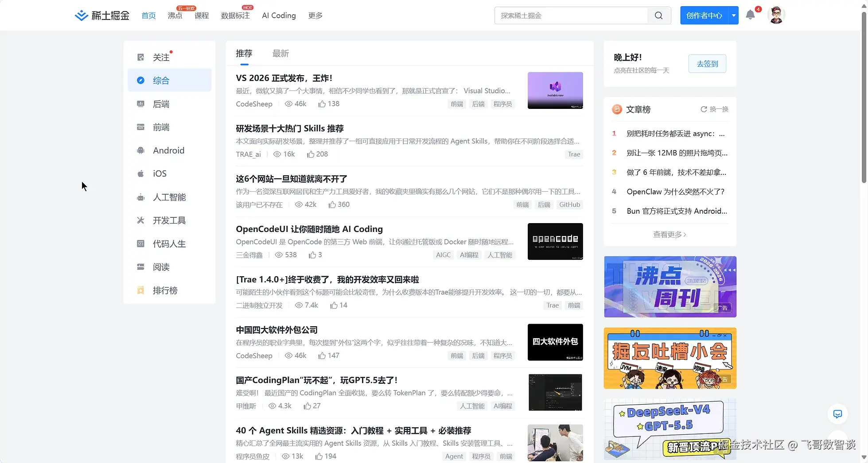Open author CodeSheep on VS 2026 article
The image size is (868, 463).
point(254,104)
